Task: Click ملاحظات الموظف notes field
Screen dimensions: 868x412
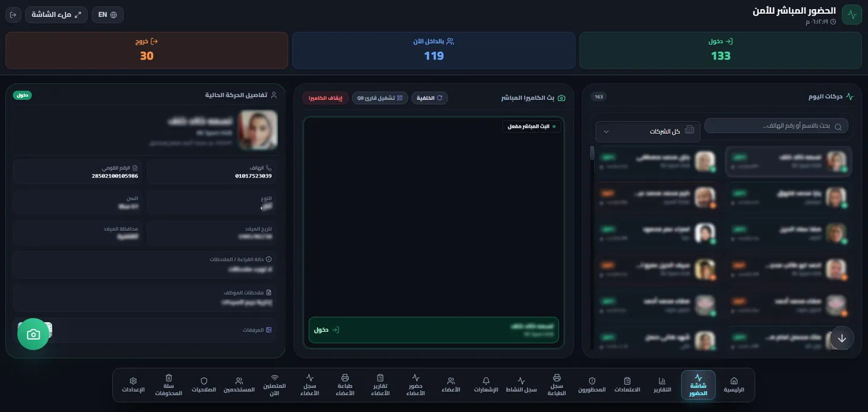Action: 145,298
